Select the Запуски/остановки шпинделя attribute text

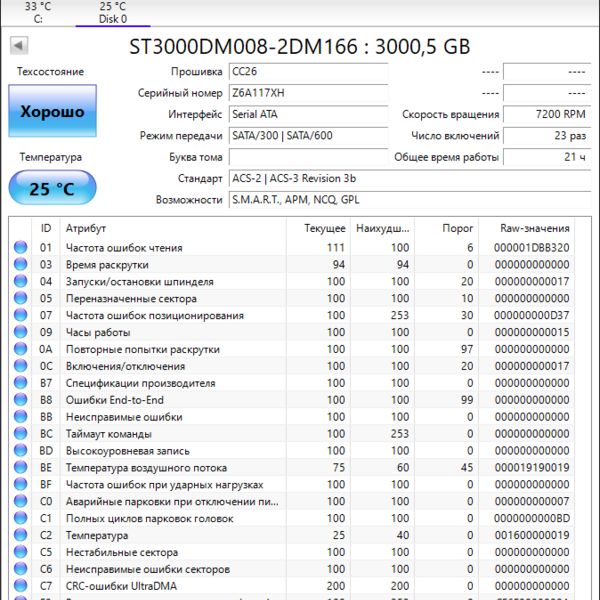pyautogui.click(x=140, y=282)
